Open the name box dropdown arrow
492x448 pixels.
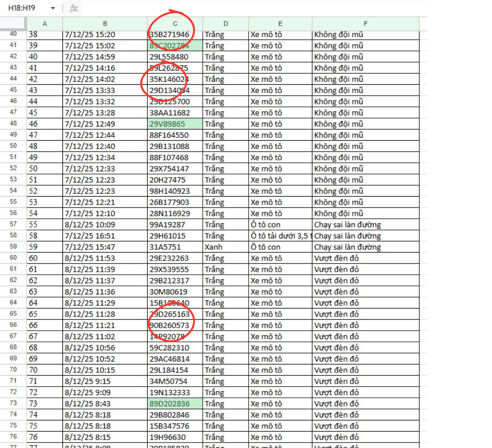[53, 8]
